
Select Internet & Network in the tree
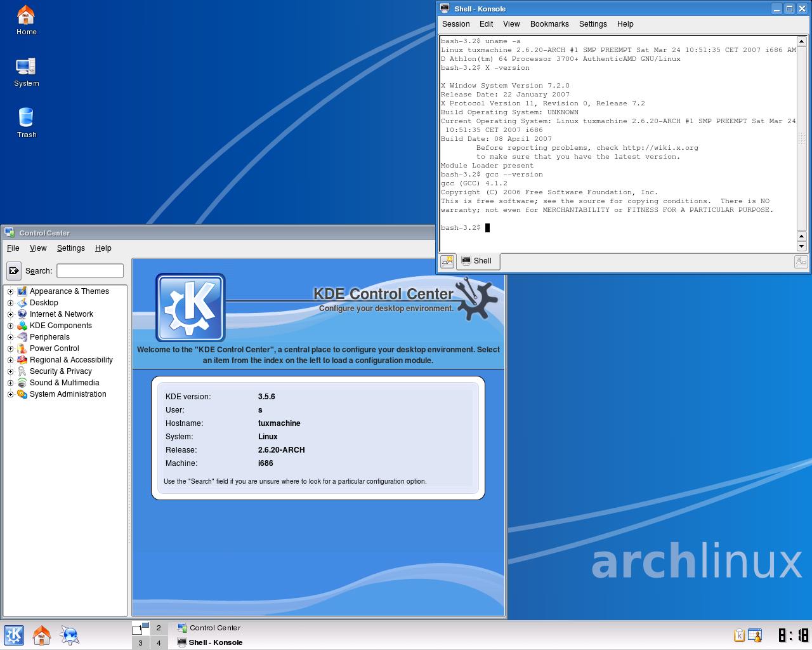62,314
